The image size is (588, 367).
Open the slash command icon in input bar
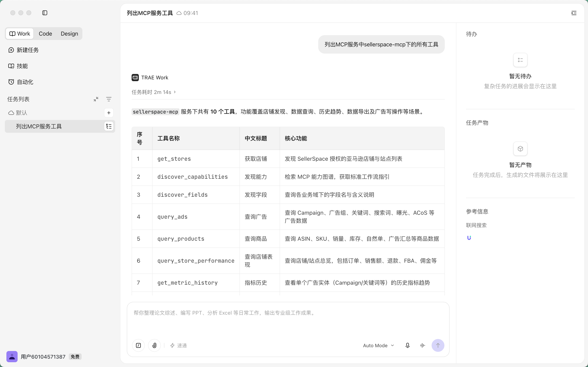point(138,345)
